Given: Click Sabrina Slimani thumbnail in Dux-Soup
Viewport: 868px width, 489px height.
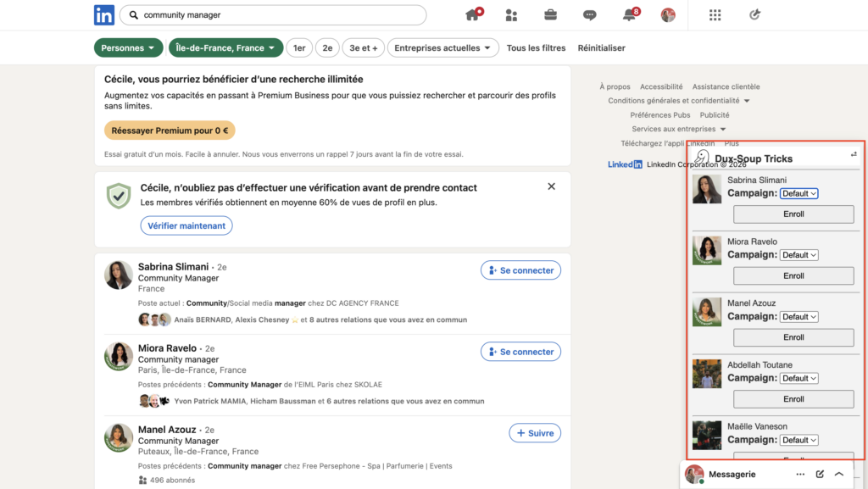Looking at the screenshot, I should [707, 189].
